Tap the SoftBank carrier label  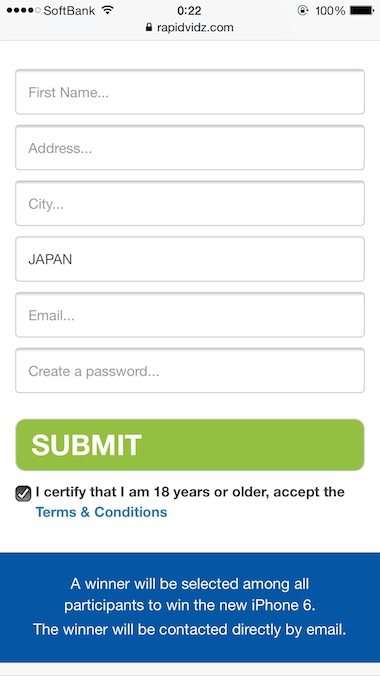click(69, 10)
